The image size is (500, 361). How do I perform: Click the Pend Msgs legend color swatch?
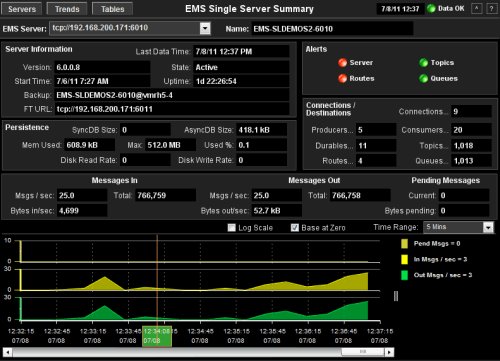coord(404,244)
